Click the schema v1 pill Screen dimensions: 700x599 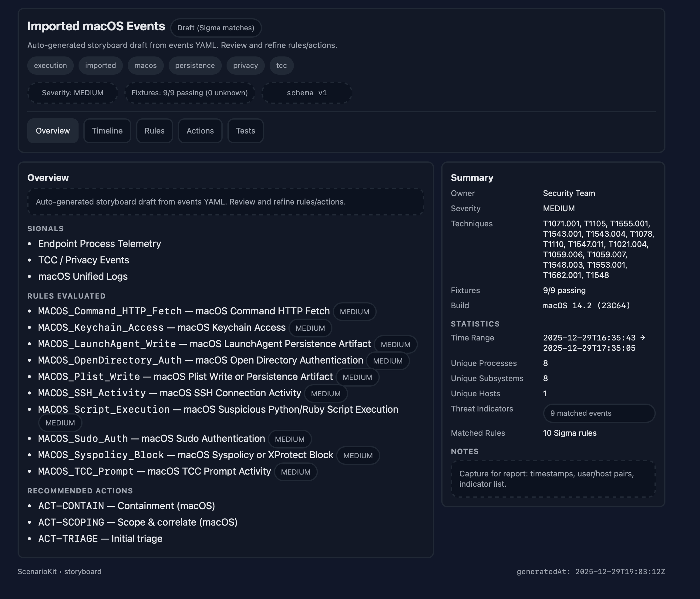307,93
